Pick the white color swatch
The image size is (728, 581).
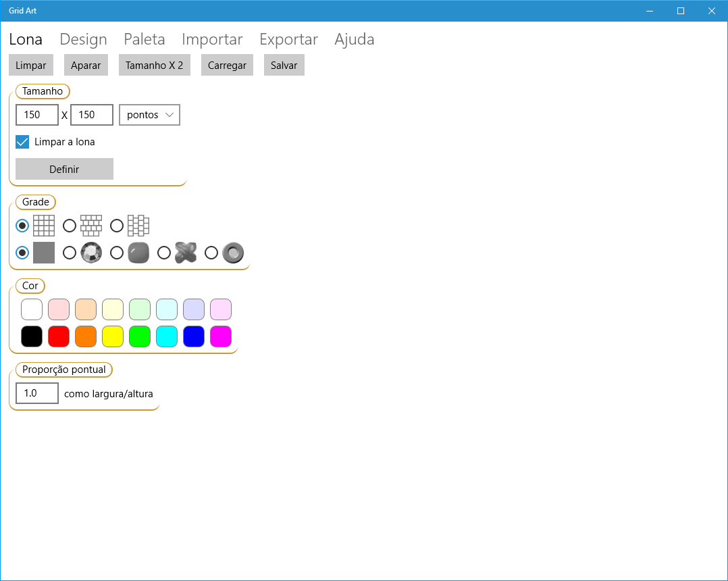click(x=32, y=309)
